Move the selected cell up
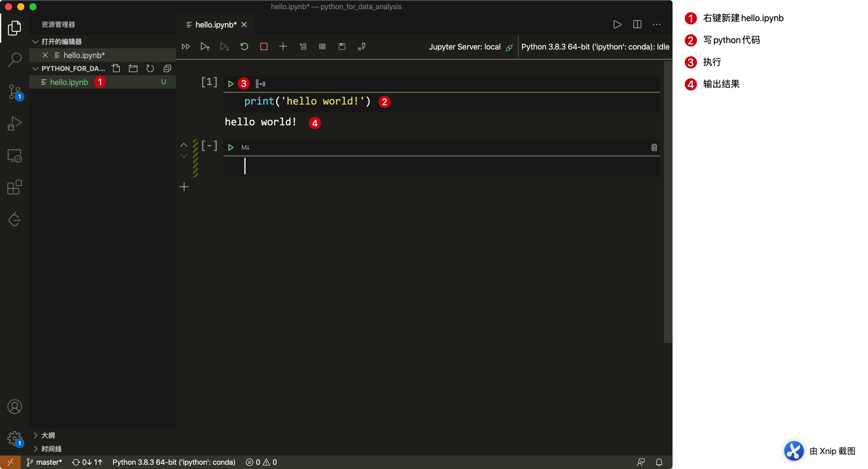 [x=184, y=145]
